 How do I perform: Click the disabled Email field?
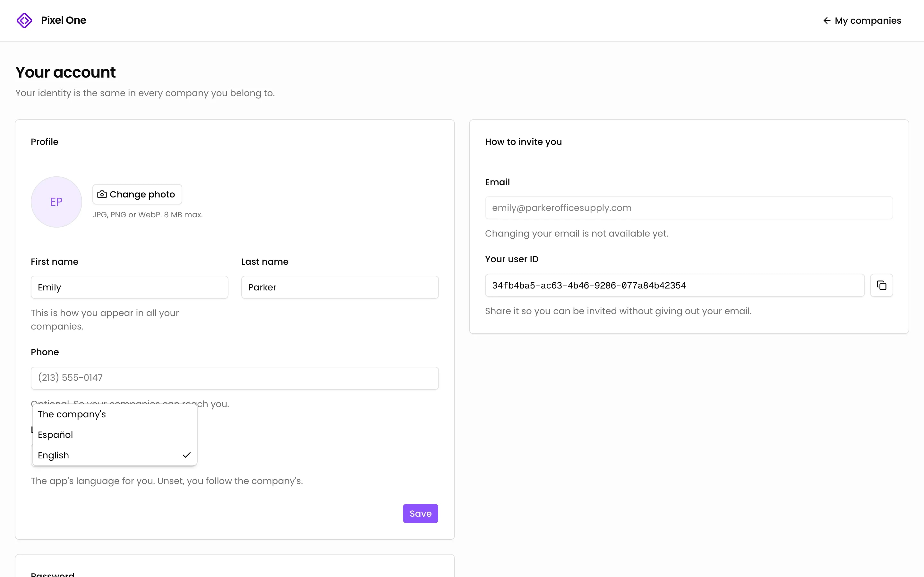pos(689,208)
